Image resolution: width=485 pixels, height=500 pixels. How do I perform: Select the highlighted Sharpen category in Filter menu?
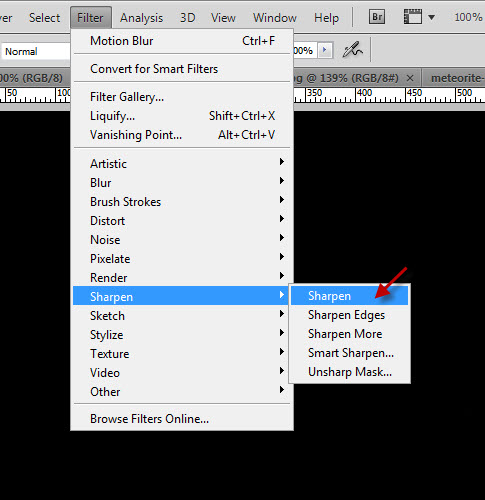coord(182,296)
